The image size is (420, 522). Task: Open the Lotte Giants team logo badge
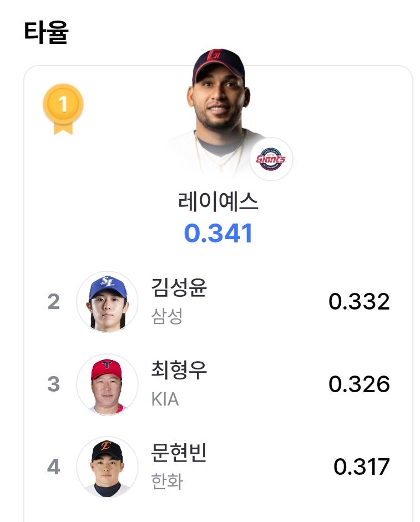coord(271,159)
